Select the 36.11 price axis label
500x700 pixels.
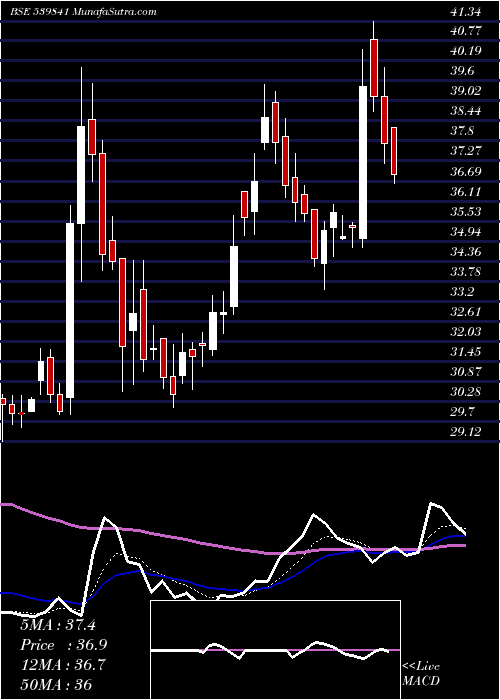[x=466, y=192]
